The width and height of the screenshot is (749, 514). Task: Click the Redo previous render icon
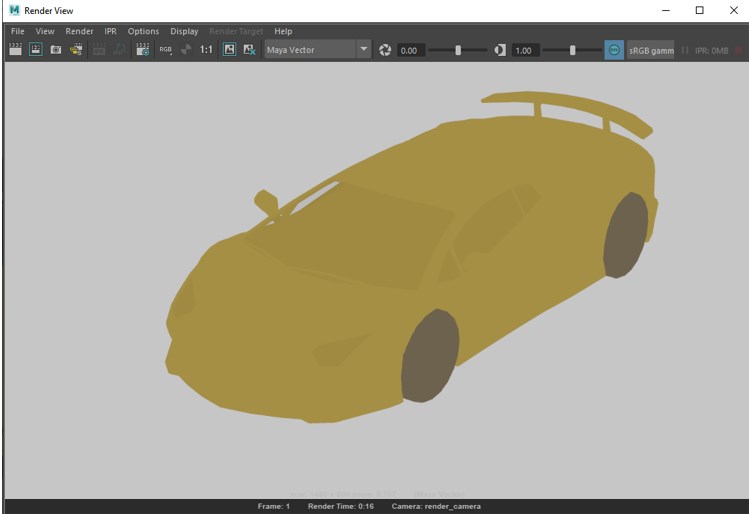(15, 49)
